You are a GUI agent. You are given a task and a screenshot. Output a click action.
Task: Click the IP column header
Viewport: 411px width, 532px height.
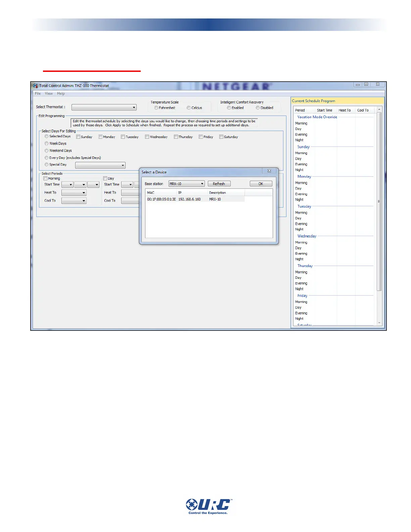click(x=192, y=193)
